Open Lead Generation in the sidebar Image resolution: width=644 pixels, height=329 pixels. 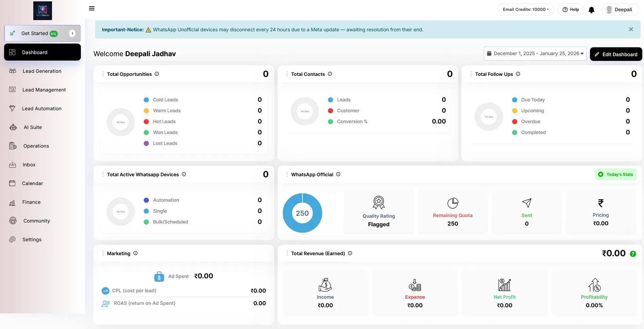(x=42, y=71)
